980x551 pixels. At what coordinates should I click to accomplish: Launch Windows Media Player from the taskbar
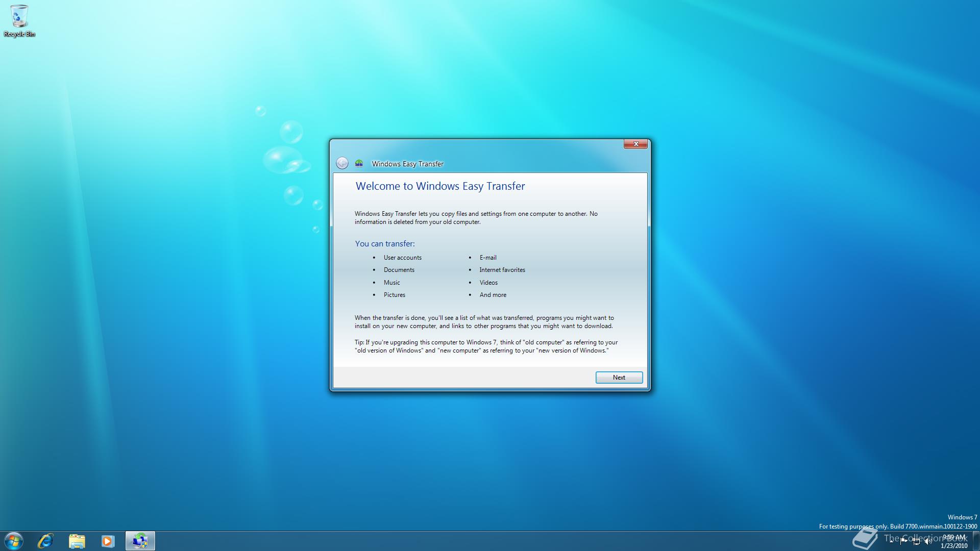point(108,540)
